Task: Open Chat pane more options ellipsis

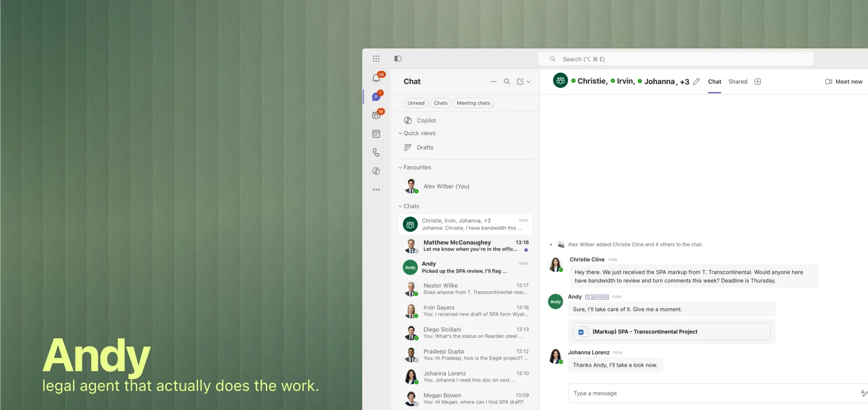Action: click(x=494, y=81)
